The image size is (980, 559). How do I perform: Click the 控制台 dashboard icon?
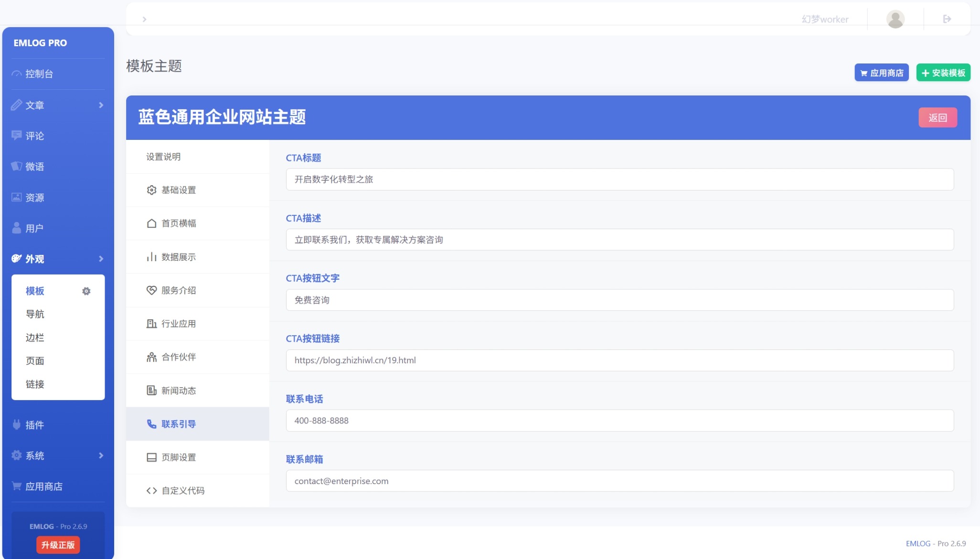[17, 74]
